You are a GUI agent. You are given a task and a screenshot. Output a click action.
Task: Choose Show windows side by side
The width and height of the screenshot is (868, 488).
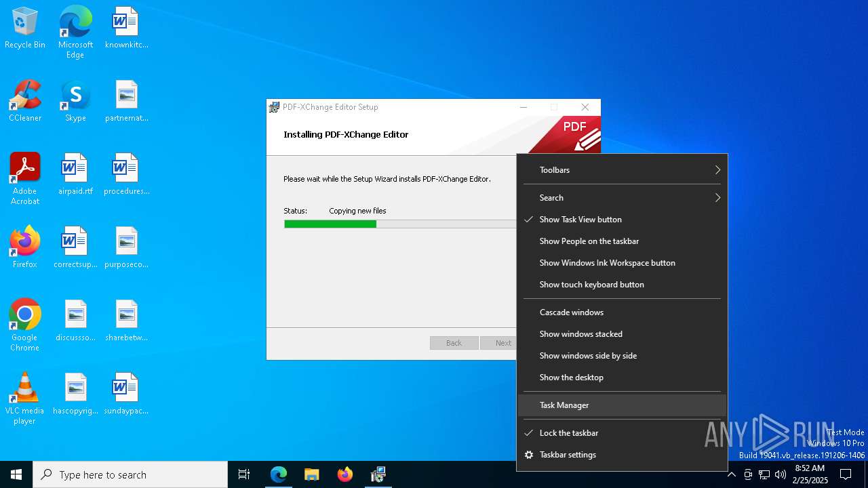coord(622,356)
